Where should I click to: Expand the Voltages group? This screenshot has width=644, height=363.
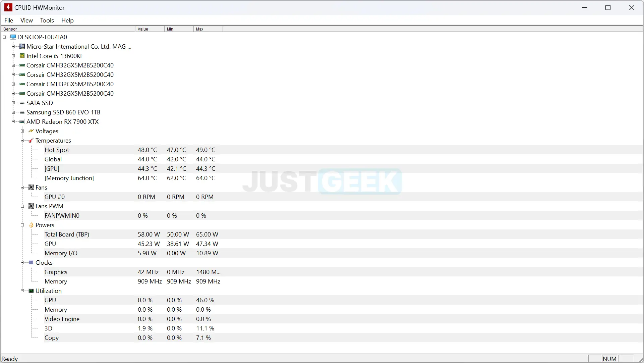coord(22,131)
